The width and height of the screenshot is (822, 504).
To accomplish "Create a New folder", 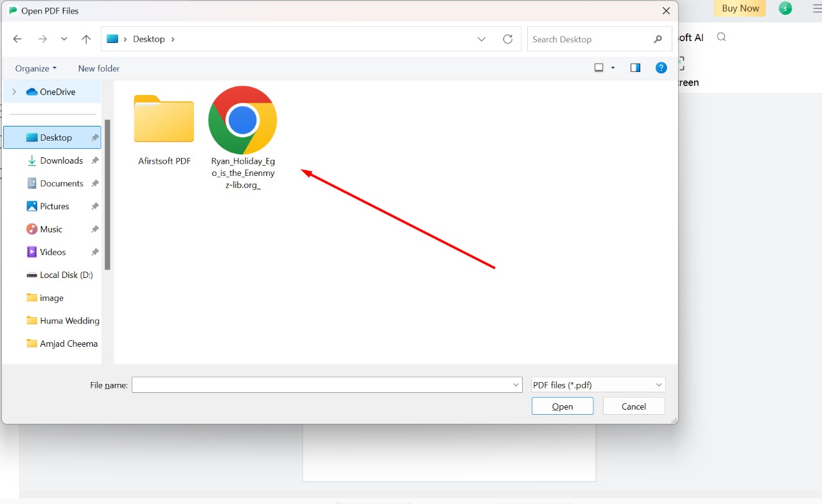I will tap(99, 68).
